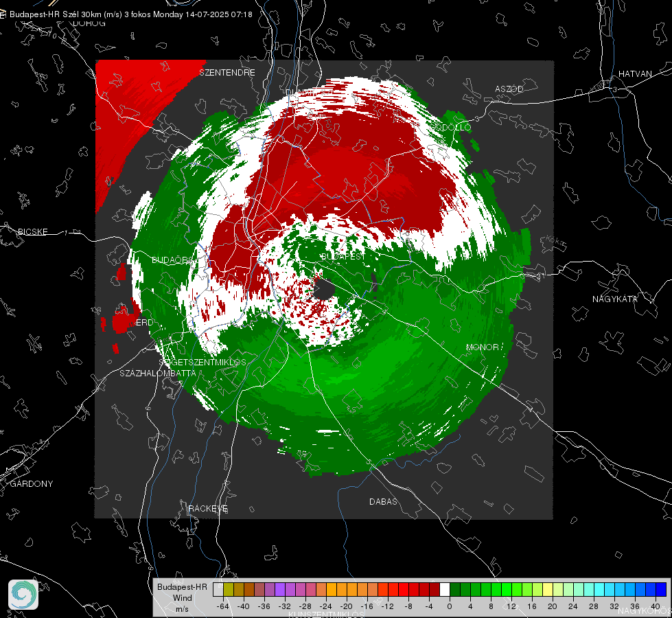This screenshot has height=618, width=672.
Task: Click the SZAZHALOMBATTA label
Action: 158,373
